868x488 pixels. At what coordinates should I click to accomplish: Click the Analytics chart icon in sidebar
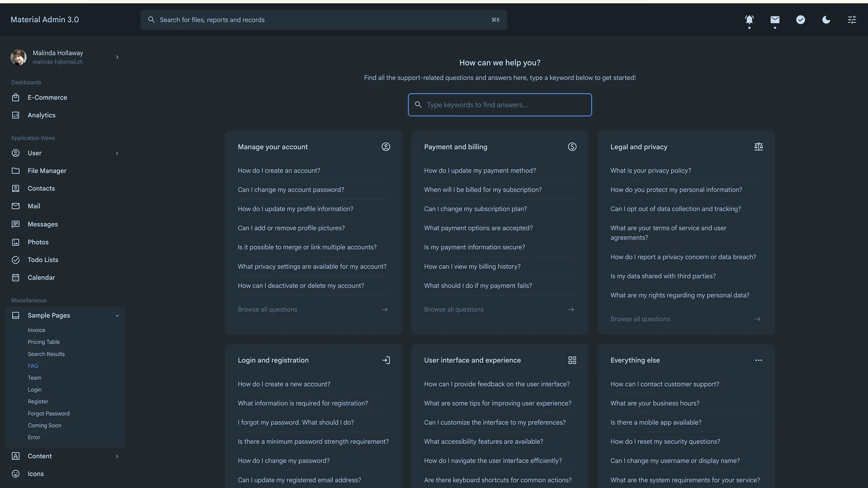click(15, 115)
